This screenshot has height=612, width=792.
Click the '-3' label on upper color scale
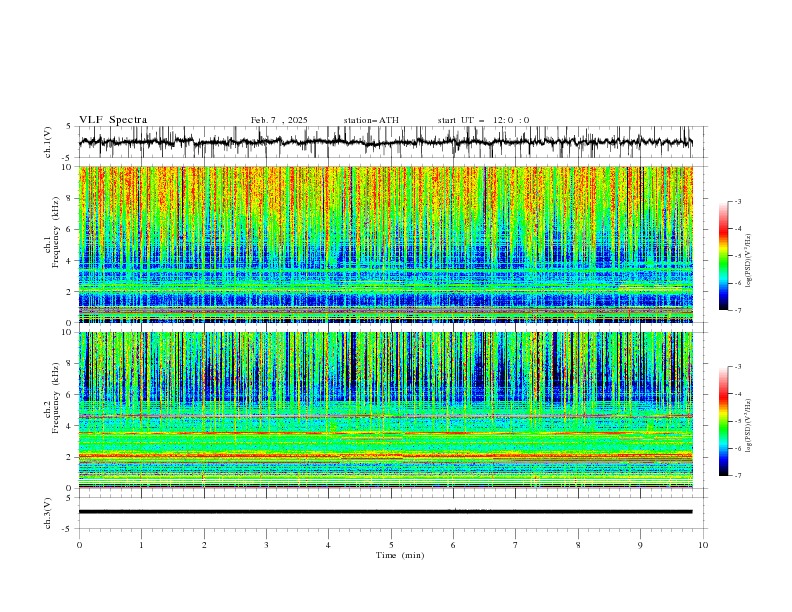pyautogui.click(x=737, y=201)
